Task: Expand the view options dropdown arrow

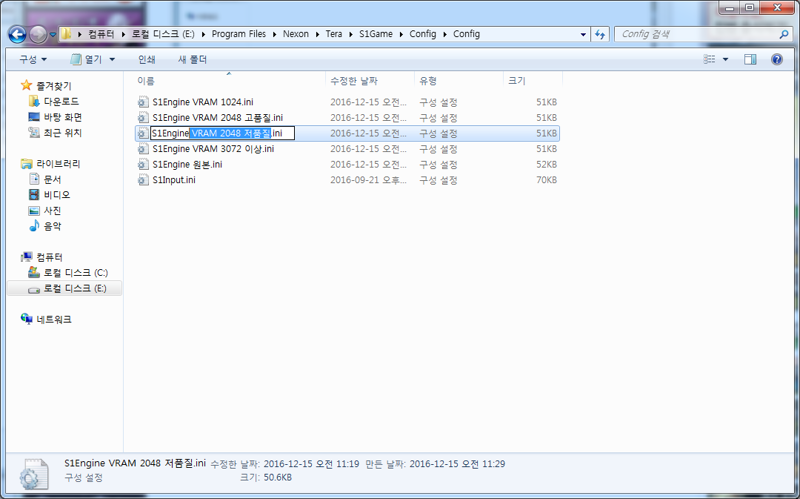Action: (726, 60)
